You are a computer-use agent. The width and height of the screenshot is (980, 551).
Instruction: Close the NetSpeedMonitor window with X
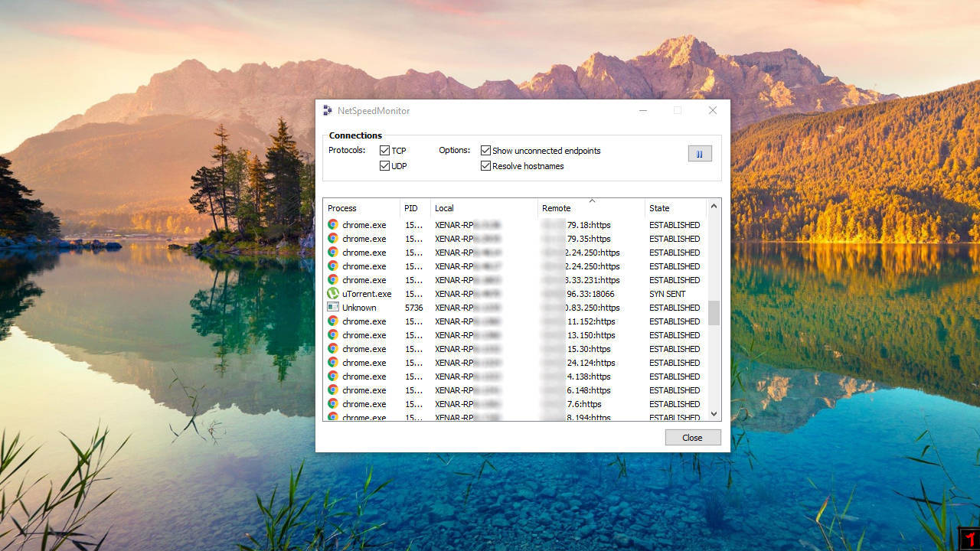[713, 110]
